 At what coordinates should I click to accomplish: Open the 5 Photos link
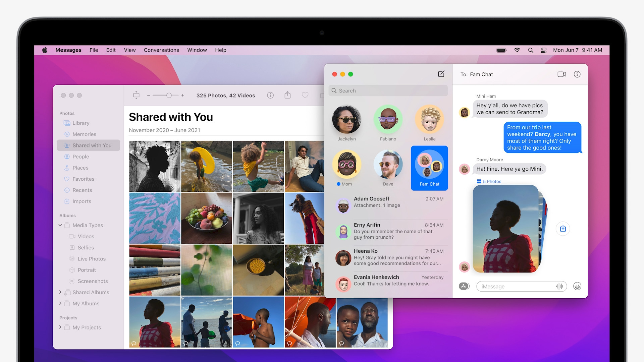point(489,181)
